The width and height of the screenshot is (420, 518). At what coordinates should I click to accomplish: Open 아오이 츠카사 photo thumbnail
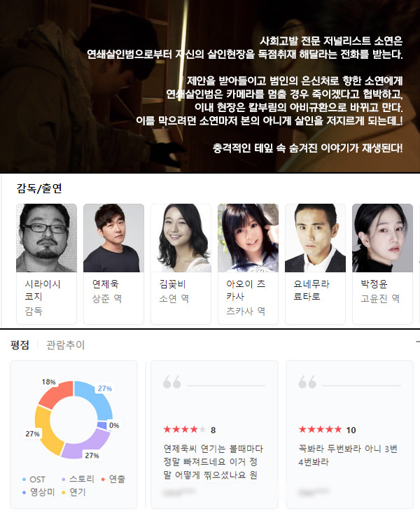click(248, 238)
